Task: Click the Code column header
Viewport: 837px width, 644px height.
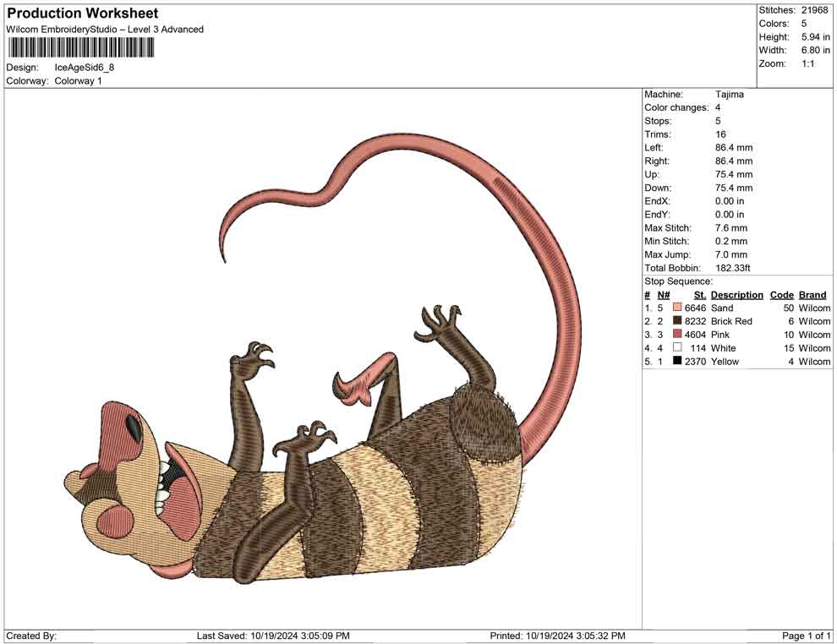Action: click(781, 294)
